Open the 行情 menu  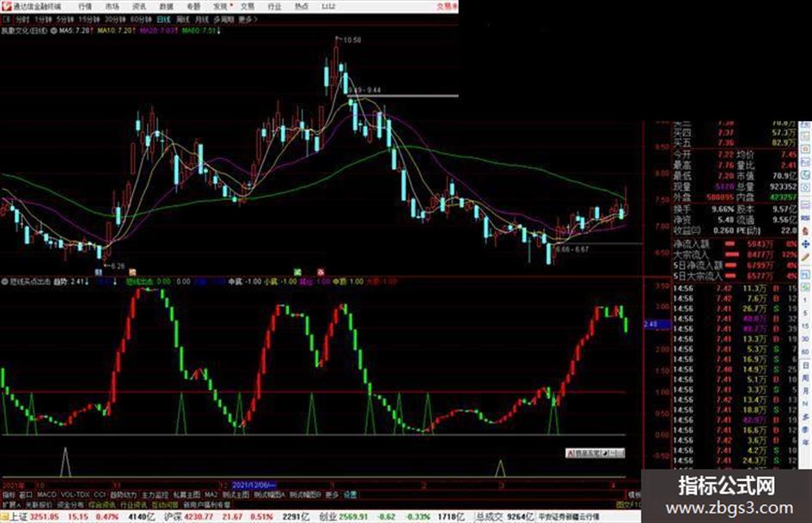point(85,7)
